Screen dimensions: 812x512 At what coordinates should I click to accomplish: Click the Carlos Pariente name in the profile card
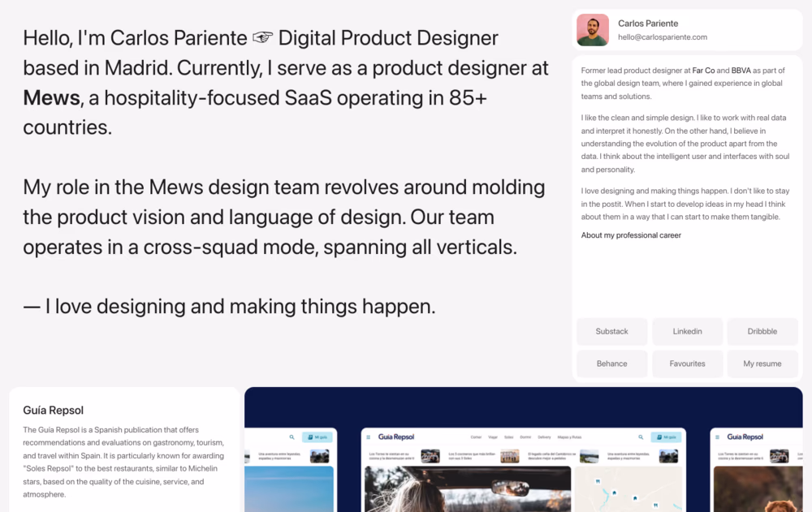click(648, 24)
